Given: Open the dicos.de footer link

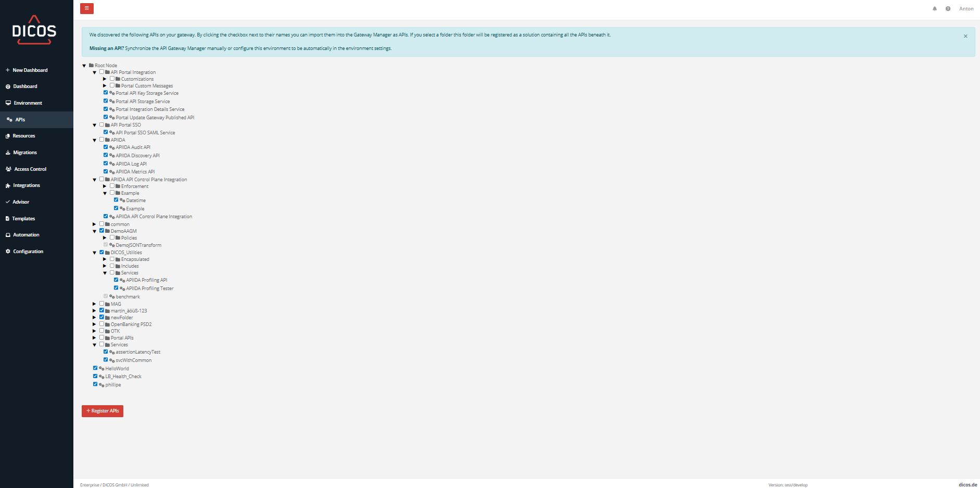Looking at the screenshot, I should pos(968,484).
